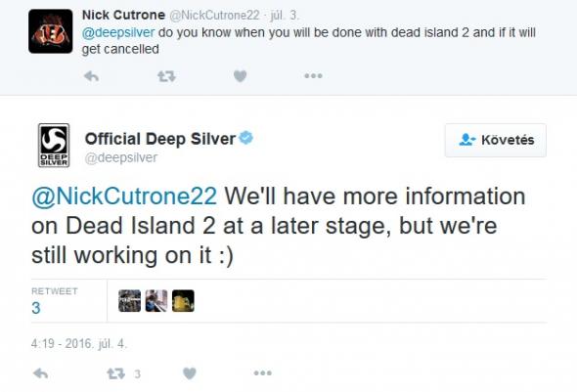Click the Követés follow button

[496, 140]
